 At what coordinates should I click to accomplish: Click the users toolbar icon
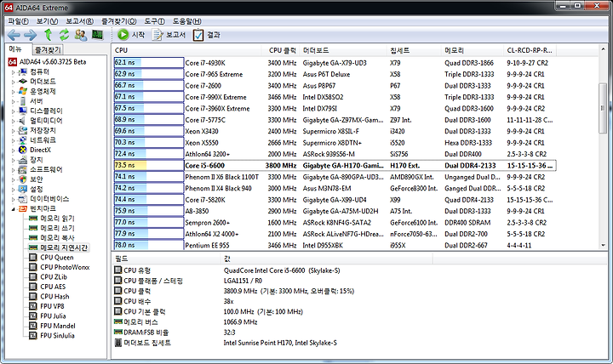pyautogui.click(x=81, y=35)
